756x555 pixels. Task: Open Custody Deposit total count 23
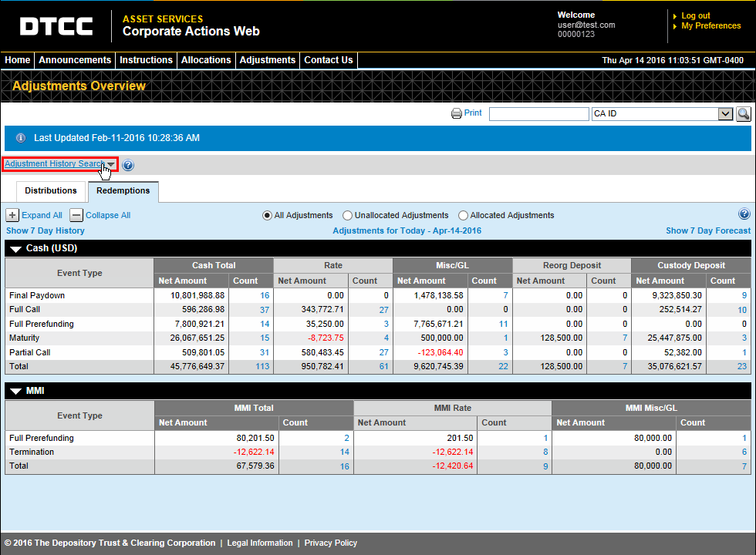point(742,367)
